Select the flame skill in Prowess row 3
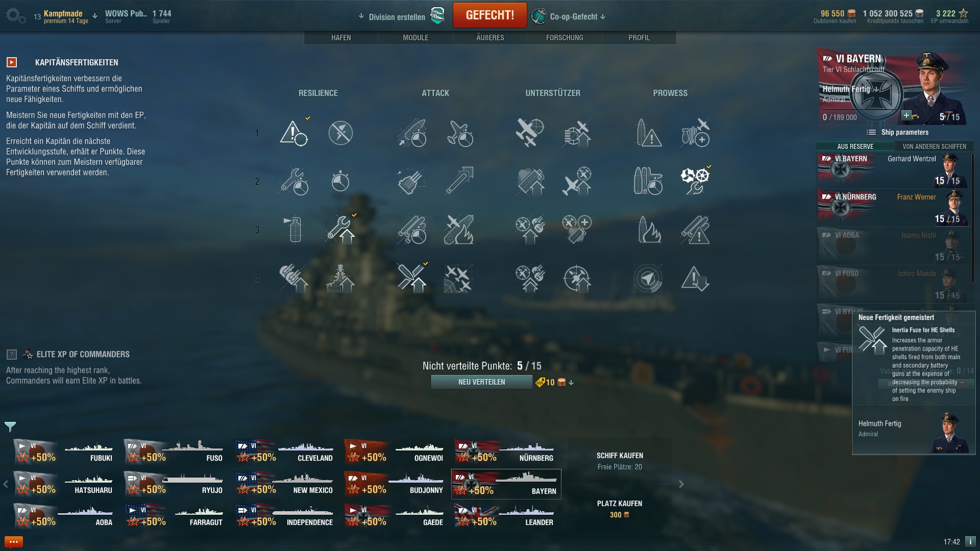 [x=649, y=230]
